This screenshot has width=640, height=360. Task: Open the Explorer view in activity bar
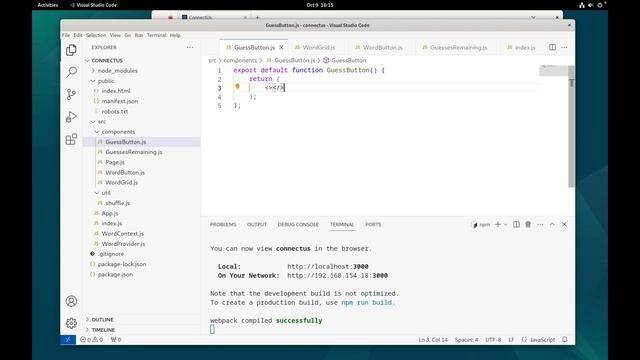click(71, 50)
